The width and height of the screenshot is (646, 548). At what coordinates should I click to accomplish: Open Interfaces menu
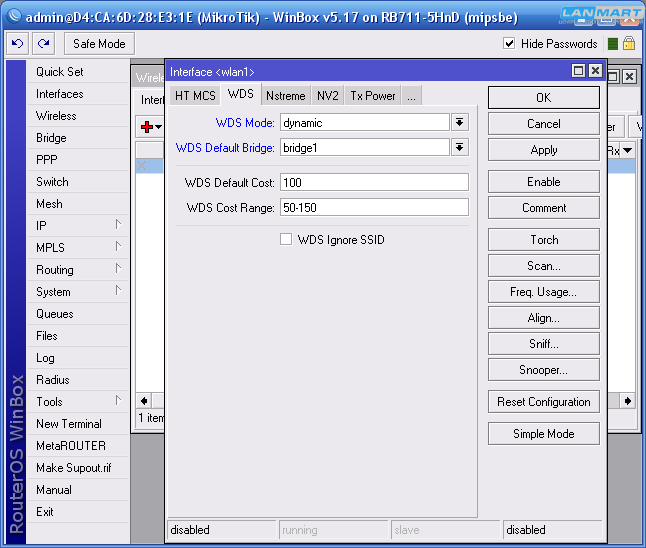pyautogui.click(x=77, y=94)
